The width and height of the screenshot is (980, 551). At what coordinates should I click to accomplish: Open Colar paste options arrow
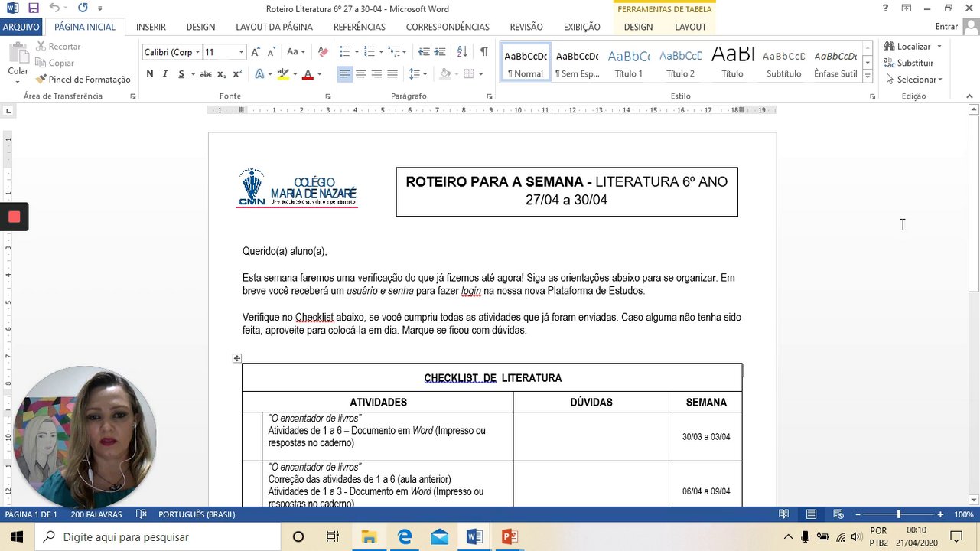(x=18, y=81)
